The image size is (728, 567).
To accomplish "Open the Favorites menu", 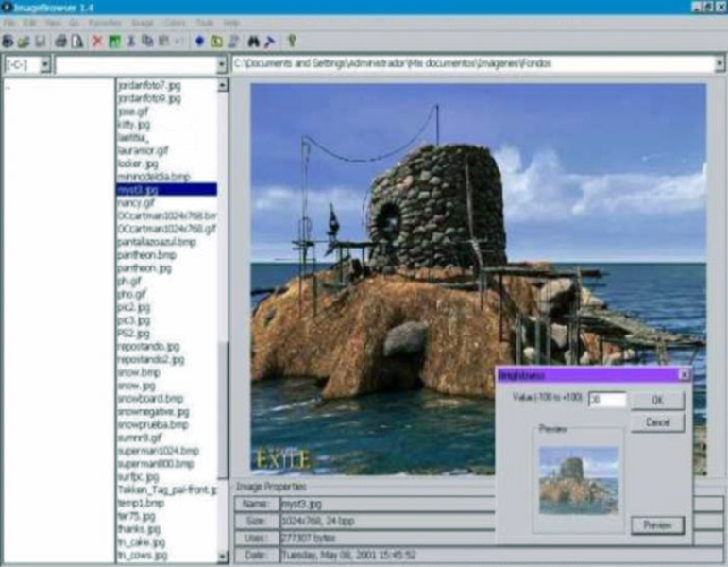I will point(105,23).
